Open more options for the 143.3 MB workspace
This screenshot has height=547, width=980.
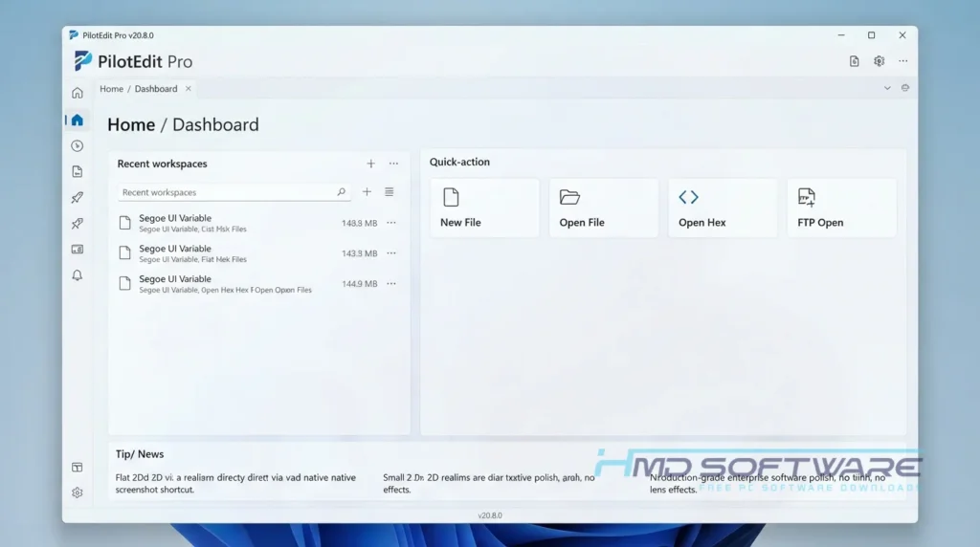point(391,252)
